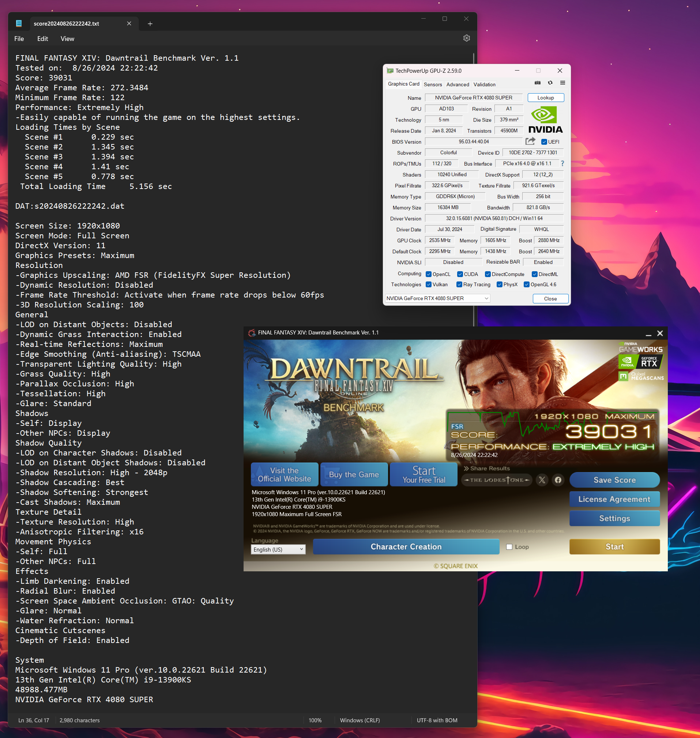Click 'Ln 36, Col 17' in Notepad status bar
The height and width of the screenshot is (738, 700).
pyautogui.click(x=34, y=720)
